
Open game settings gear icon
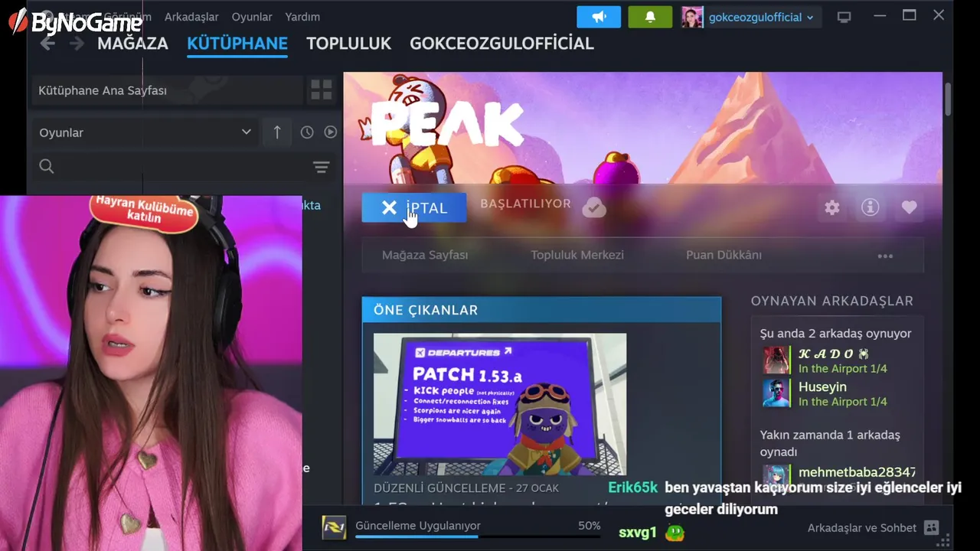[832, 207]
